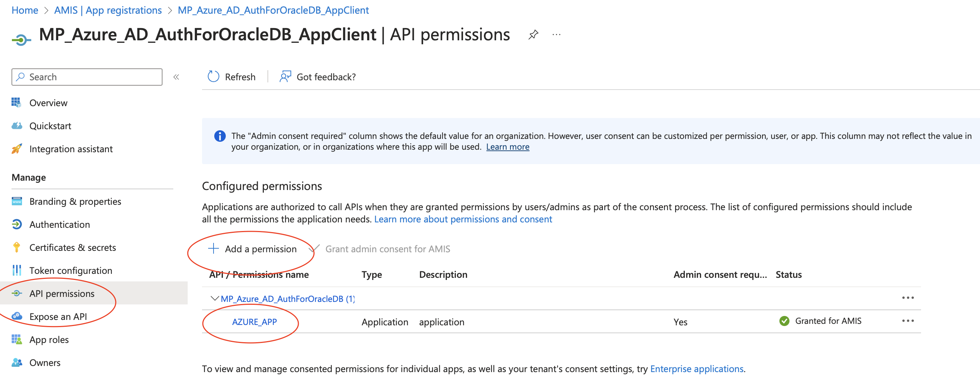Collapse the sidebar with double-chevron icon
980x380 pixels.
click(176, 77)
